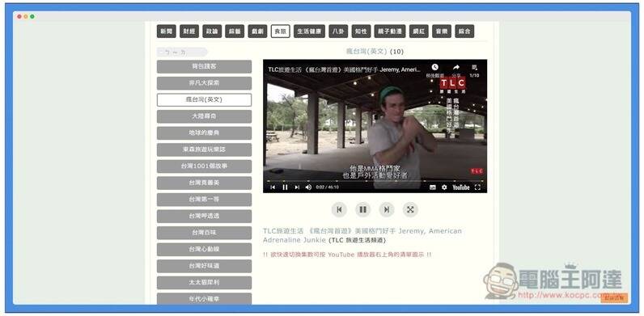Enter fullscreen via YouTube player corner icon
The height and width of the screenshot is (316, 644).
coord(477,187)
